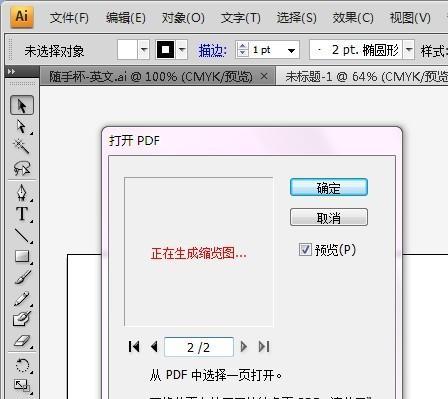This screenshot has width=448, height=399.
Task: Select the Rotate tool
Action: click(x=22, y=365)
